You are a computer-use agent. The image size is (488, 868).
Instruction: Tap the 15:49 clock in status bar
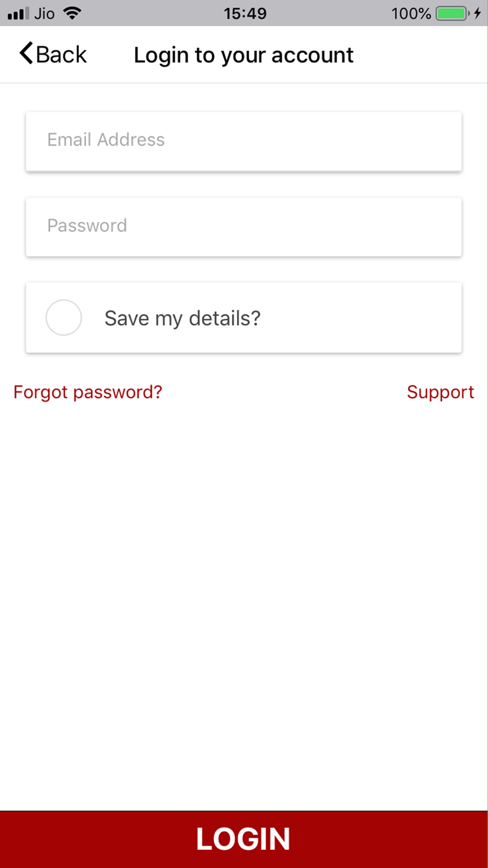coord(245,13)
